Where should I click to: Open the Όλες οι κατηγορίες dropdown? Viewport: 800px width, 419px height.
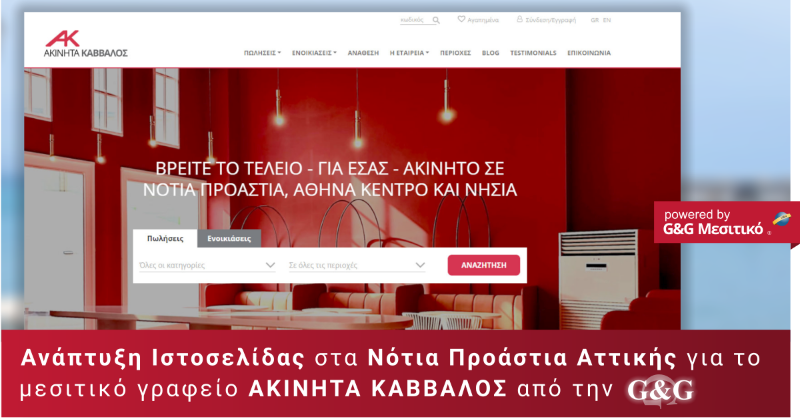(x=207, y=265)
